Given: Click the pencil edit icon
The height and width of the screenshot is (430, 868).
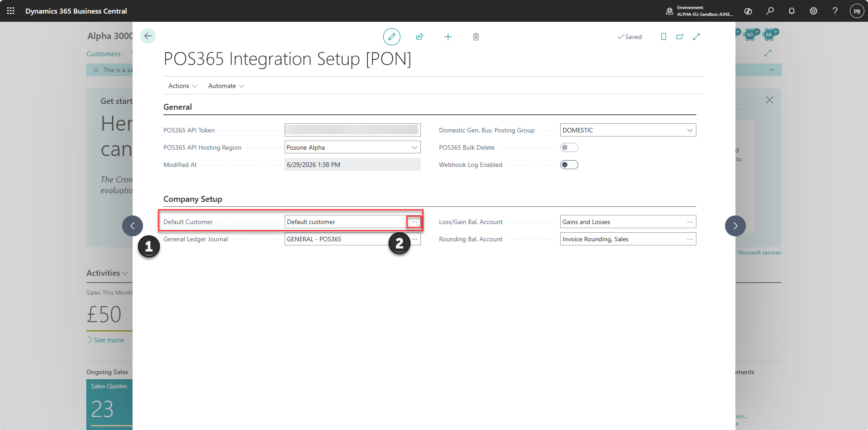Looking at the screenshot, I should (x=392, y=37).
